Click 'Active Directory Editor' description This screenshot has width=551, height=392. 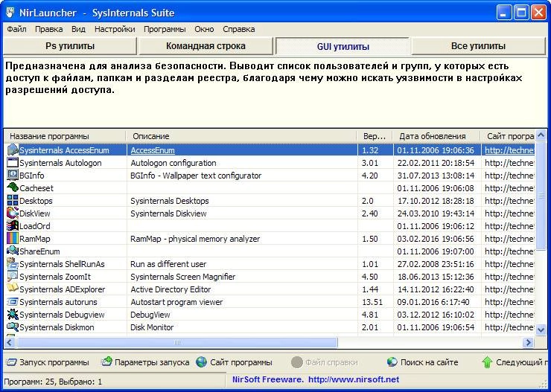pyautogui.click(x=171, y=289)
